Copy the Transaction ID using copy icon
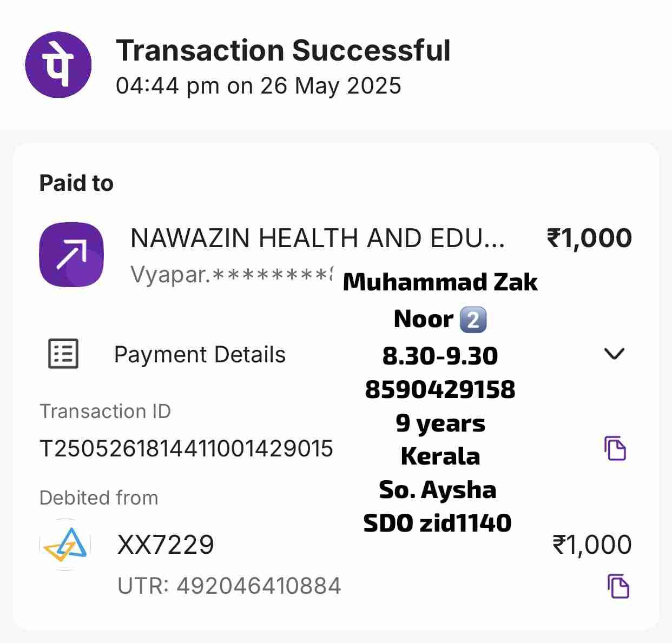672x643 pixels. pyautogui.click(x=615, y=448)
